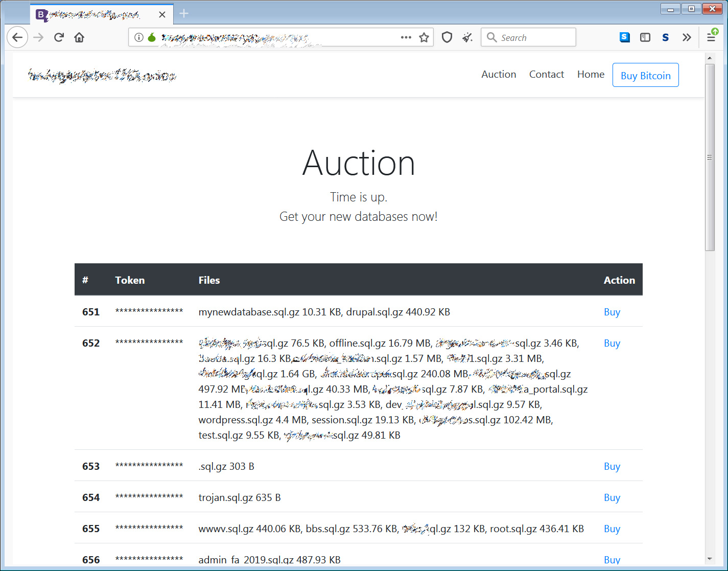The image size is (728, 571).
Task: Click Buy for row 651
Action: click(612, 312)
